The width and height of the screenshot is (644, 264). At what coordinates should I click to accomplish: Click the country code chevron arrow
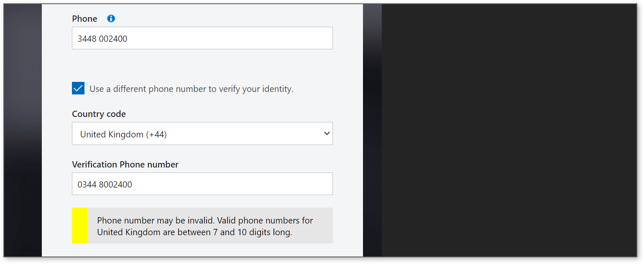pos(327,133)
